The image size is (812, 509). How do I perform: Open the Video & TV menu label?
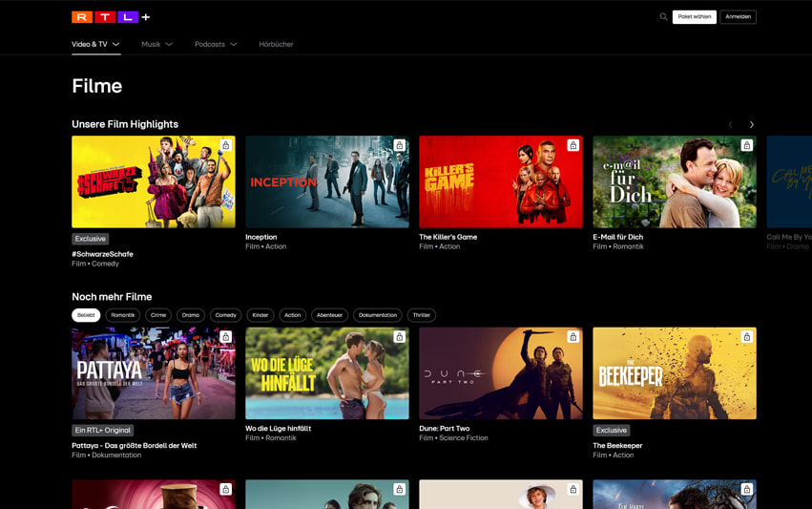(x=90, y=45)
